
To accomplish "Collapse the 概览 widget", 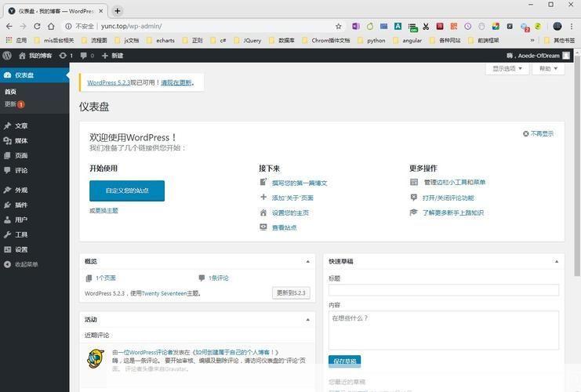I will [x=307, y=262].
